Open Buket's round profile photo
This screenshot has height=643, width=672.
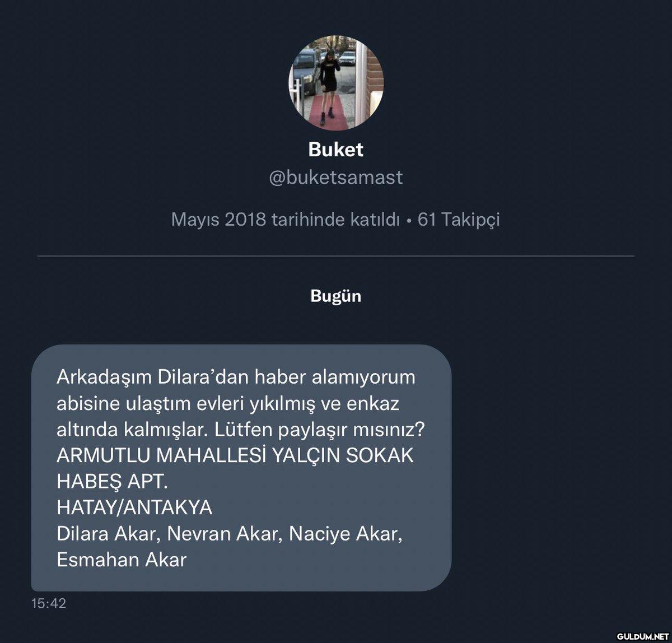pyautogui.click(x=336, y=83)
